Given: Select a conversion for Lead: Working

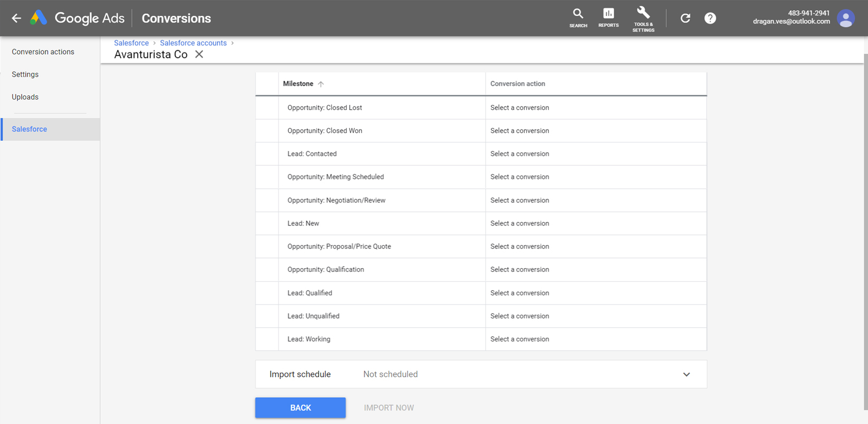Looking at the screenshot, I should click(x=519, y=339).
